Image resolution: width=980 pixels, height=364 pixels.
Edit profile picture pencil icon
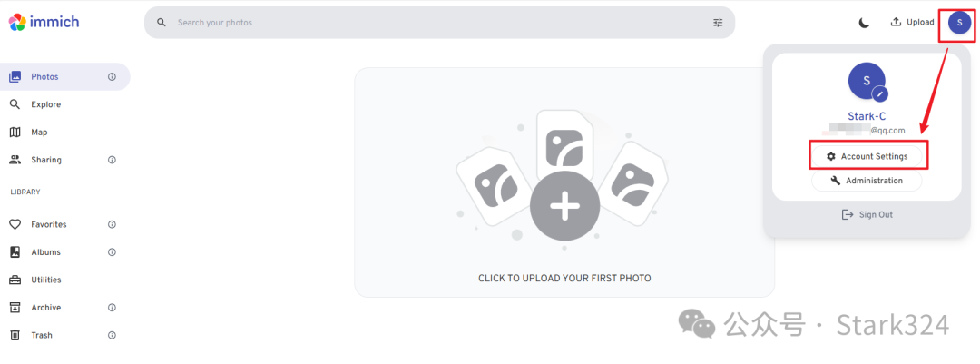coord(880,93)
